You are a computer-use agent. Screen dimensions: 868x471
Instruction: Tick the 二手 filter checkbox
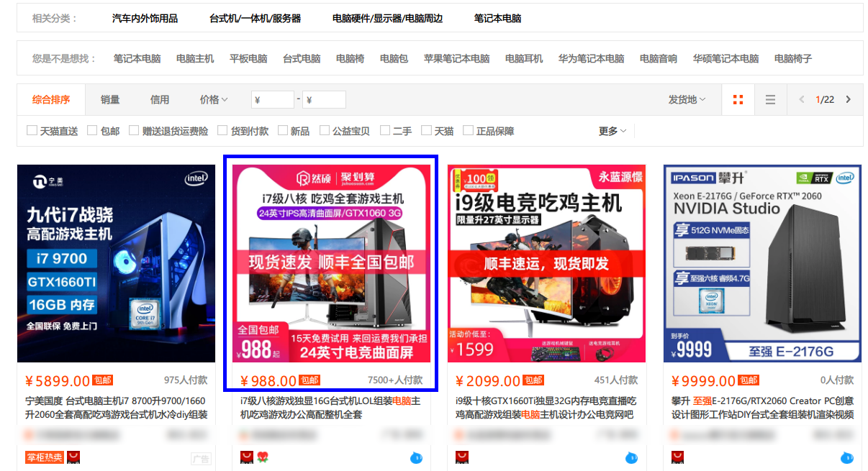click(x=385, y=130)
